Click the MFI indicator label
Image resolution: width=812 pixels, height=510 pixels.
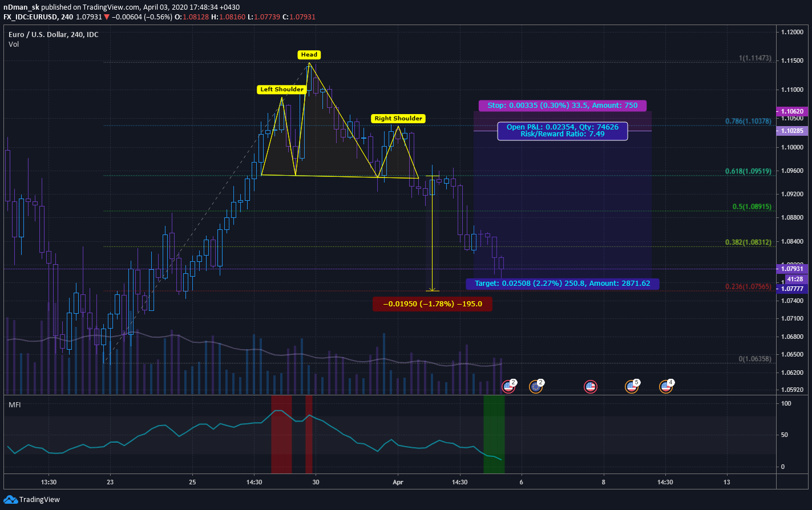(x=14, y=404)
